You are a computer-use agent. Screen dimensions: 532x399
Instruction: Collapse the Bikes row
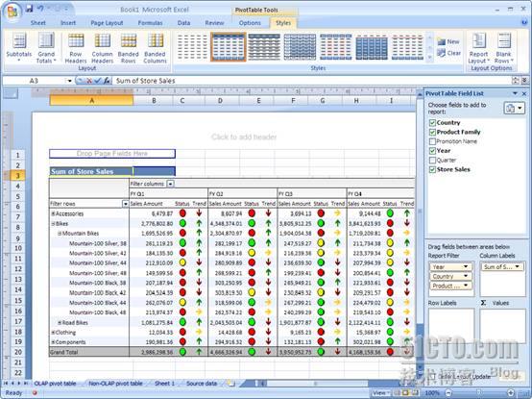[x=53, y=224]
